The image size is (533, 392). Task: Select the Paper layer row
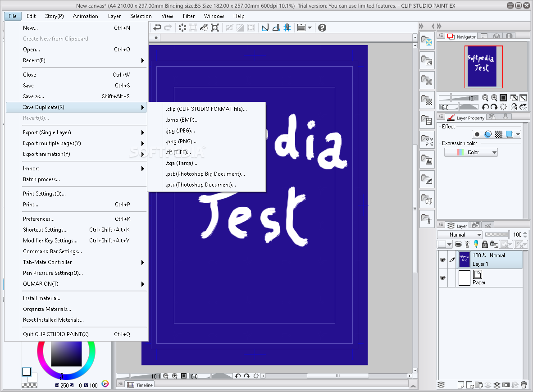481,278
